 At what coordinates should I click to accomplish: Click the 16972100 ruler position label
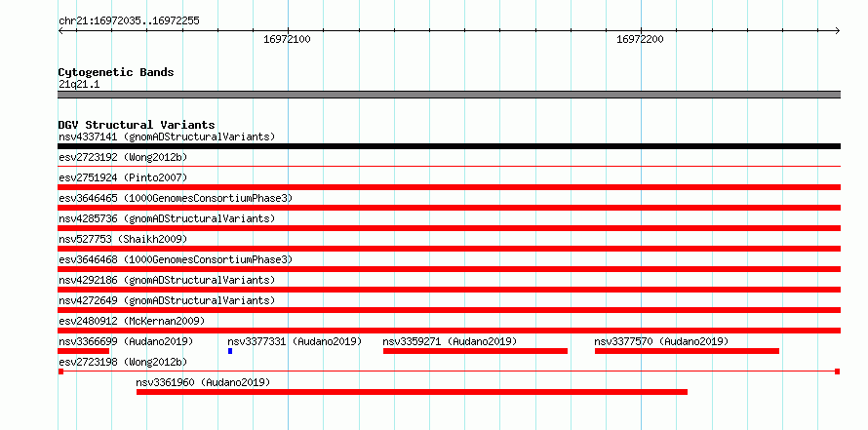pos(287,39)
